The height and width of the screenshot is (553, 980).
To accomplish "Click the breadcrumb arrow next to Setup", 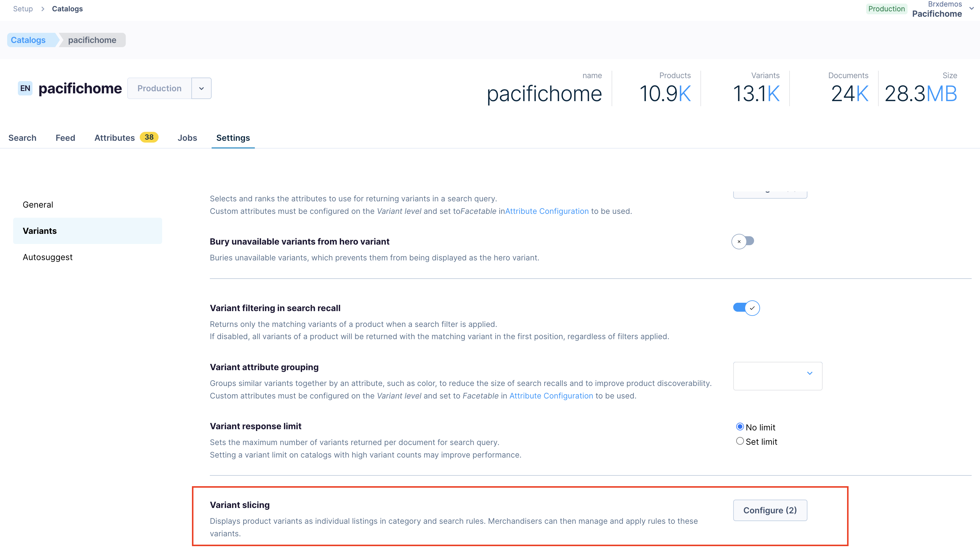I will 43,9.
